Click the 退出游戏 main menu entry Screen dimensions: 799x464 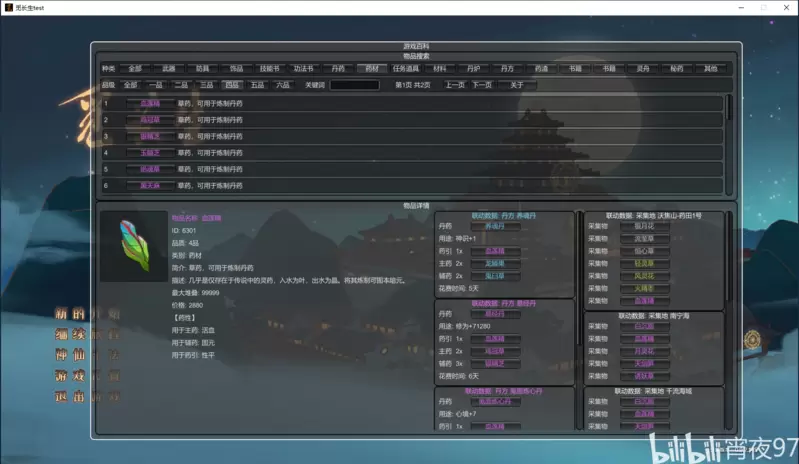(x=88, y=396)
